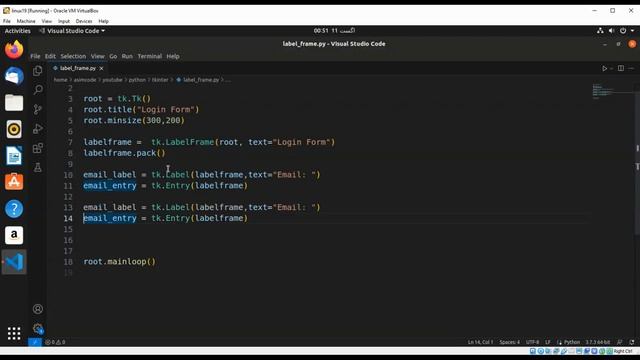Open the Manage gear icon
Viewport: 640px width, 360px height.
coord(38,329)
